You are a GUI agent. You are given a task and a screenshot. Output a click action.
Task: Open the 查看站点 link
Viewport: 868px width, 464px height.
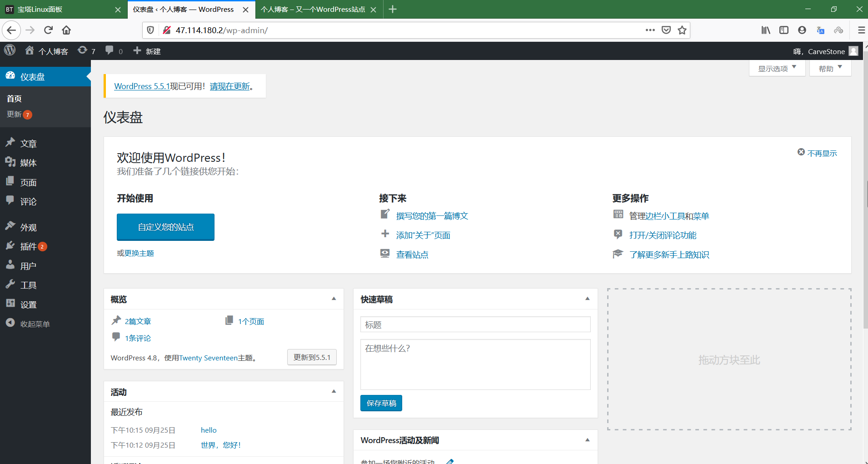click(412, 254)
